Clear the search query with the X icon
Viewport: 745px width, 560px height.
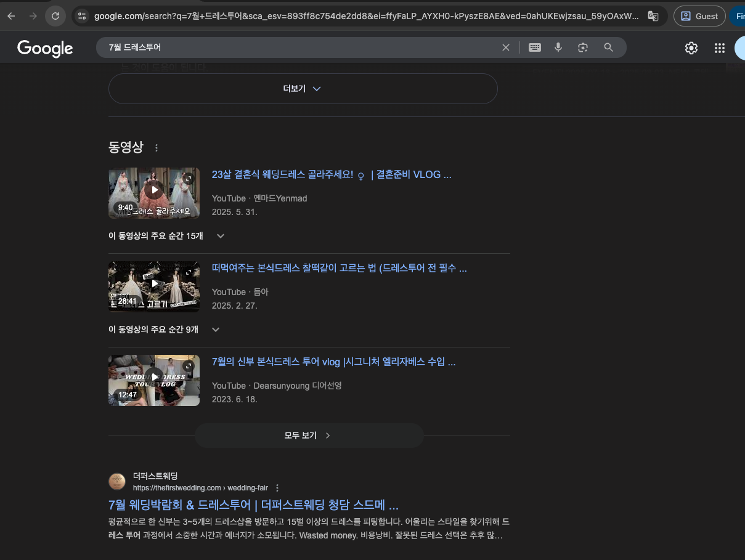[x=505, y=47]
